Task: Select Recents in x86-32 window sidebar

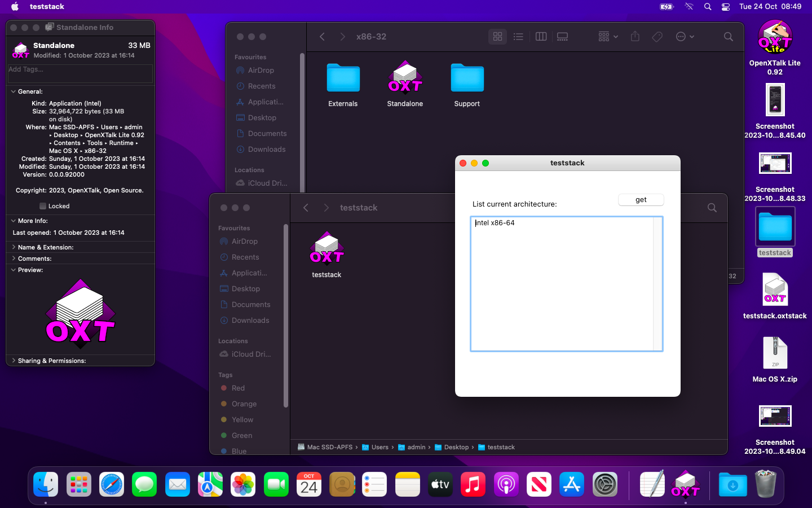Action: click(x=262, y=86)
